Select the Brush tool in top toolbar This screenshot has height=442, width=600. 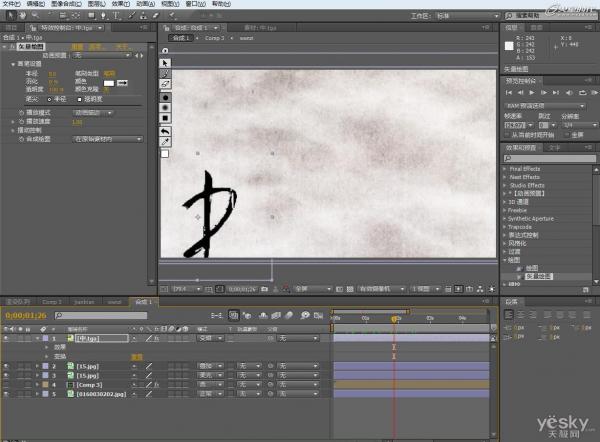[x=132, y=16]
